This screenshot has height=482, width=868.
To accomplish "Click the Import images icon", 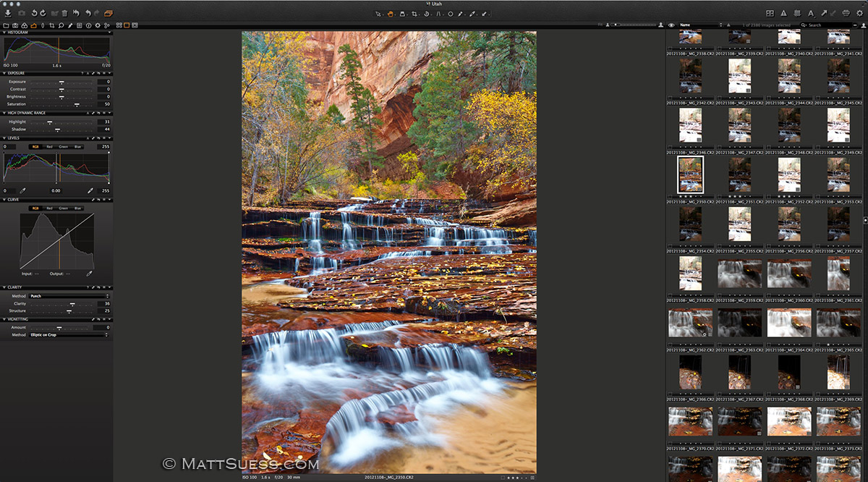I will [x=8, y=13].
